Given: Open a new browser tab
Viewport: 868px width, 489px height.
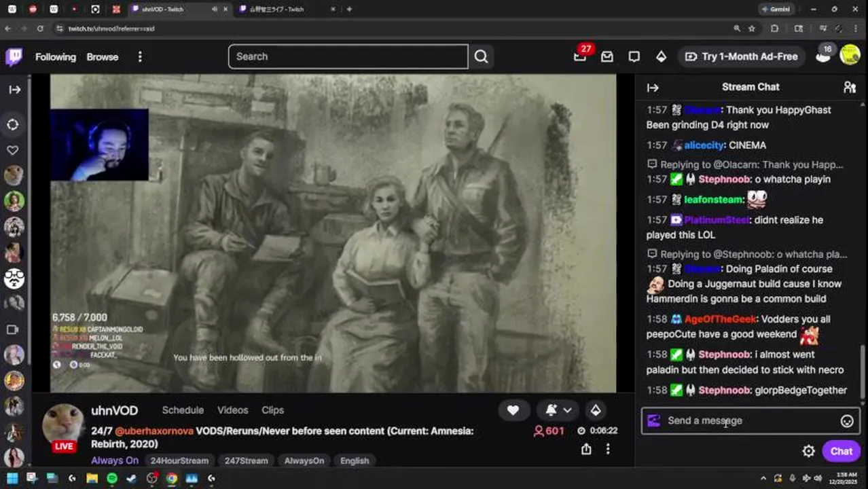Looking at the screenshot, I should point(349,10).
